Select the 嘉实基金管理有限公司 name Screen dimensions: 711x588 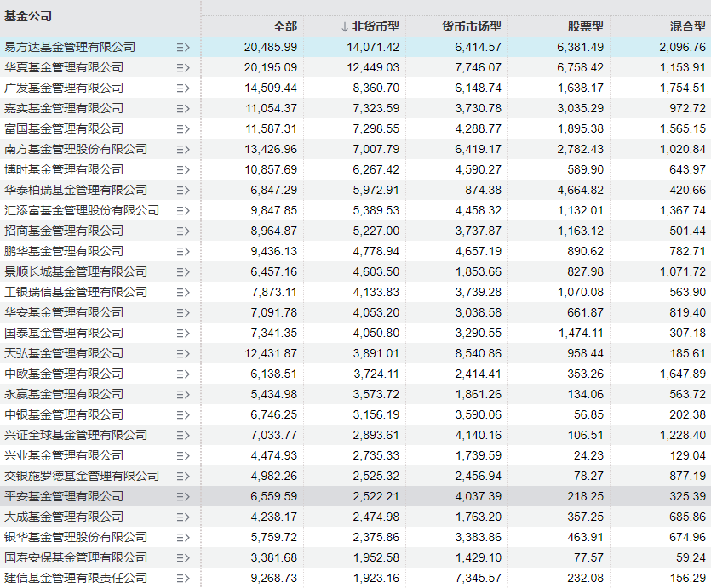(x=64, y=108)
